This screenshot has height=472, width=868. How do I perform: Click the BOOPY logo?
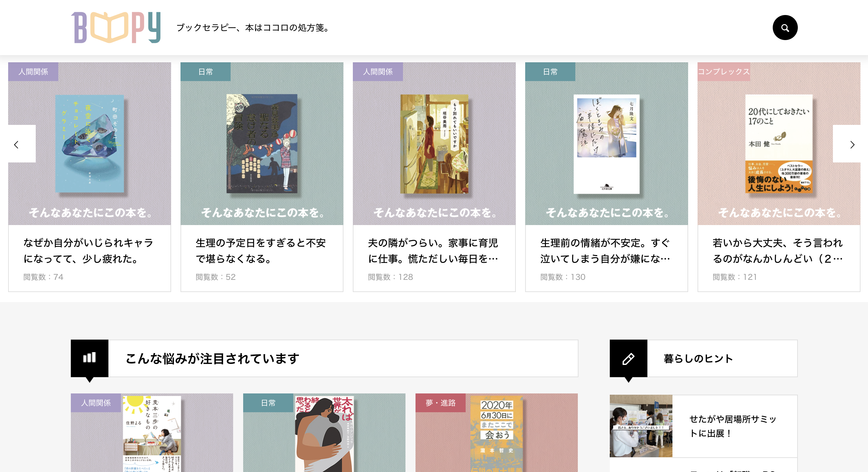116,28
